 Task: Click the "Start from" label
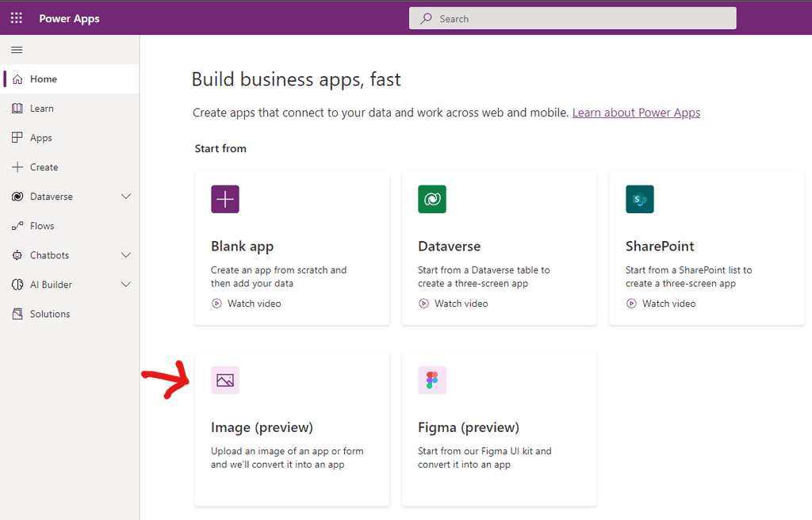(x=220, y=149)
